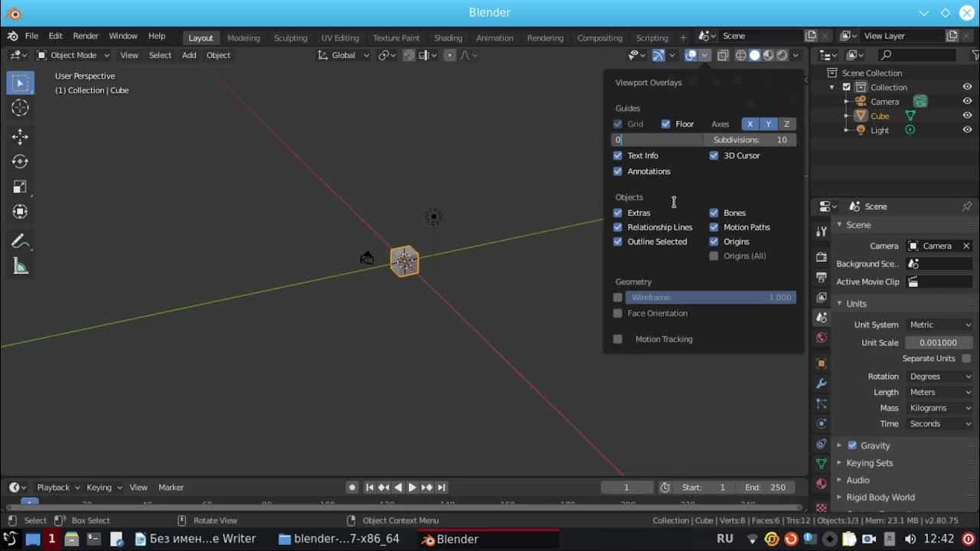Clear Camera field with X button
The width and height of the screenshot is (980, 551).
click(x=966, y=246)
